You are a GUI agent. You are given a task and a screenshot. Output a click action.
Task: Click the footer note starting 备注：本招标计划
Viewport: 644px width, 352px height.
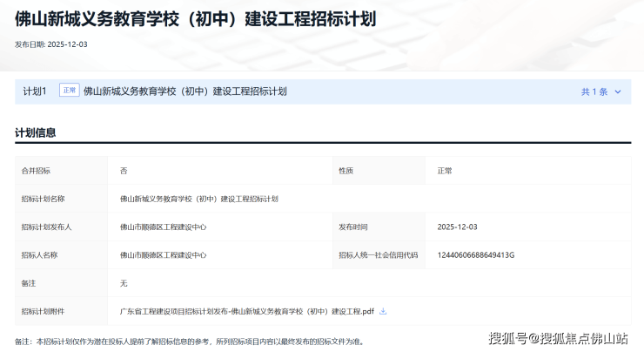[x=190, y=342]
